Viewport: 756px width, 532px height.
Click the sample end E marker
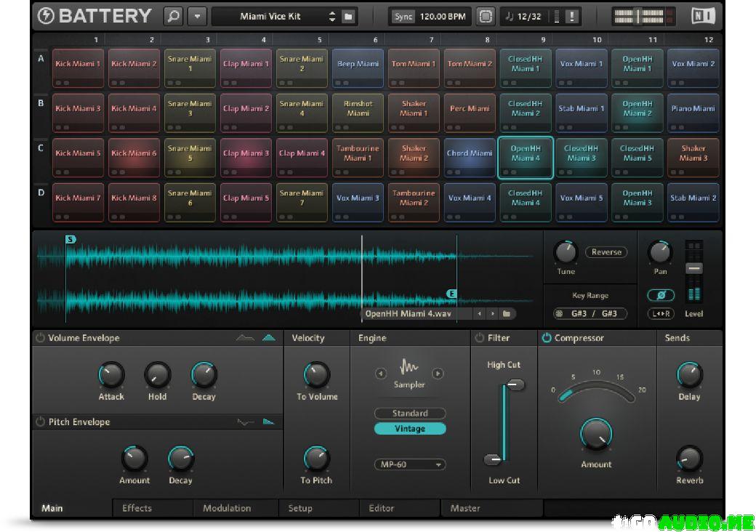point(451,294)
